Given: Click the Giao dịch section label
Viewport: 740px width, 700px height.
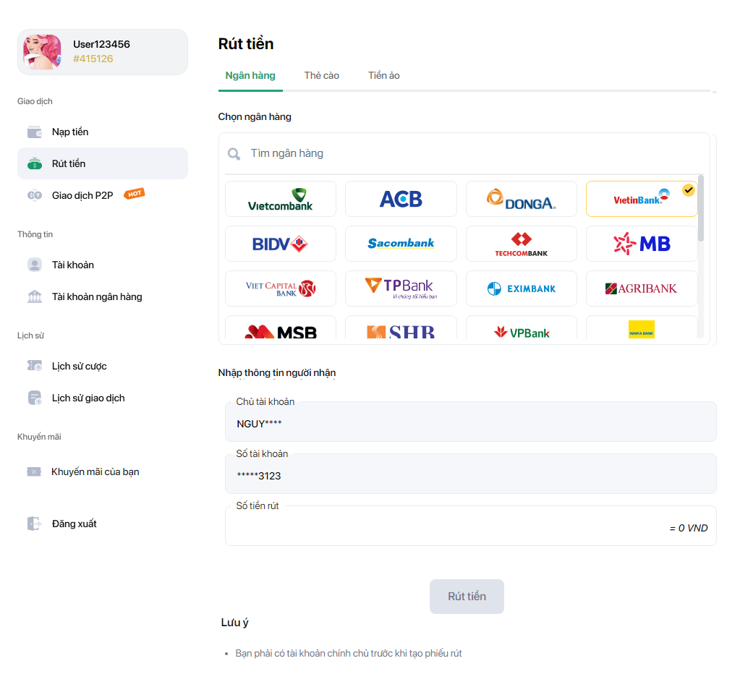Looking at the screenshot, I should [x=35, y=101].
